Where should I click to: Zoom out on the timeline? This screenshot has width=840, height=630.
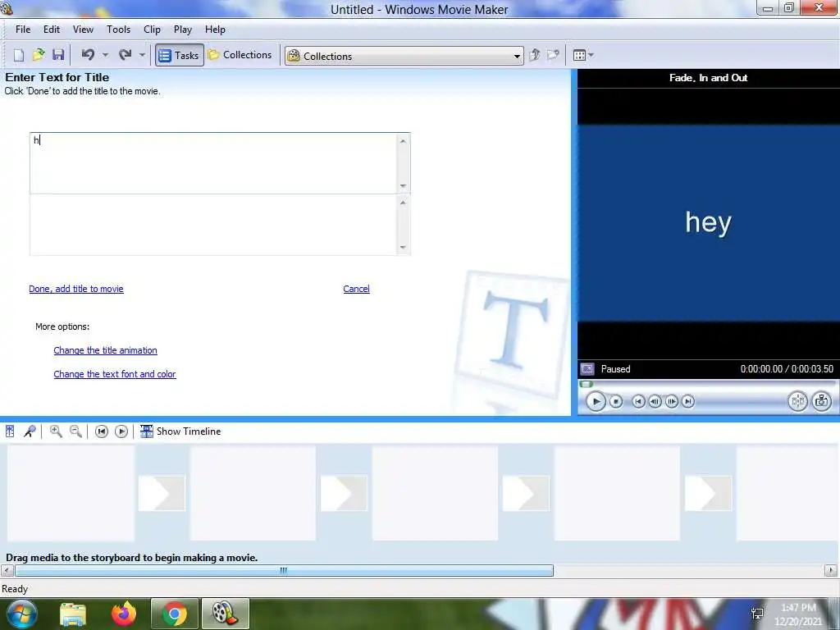(x=76, y=431)
